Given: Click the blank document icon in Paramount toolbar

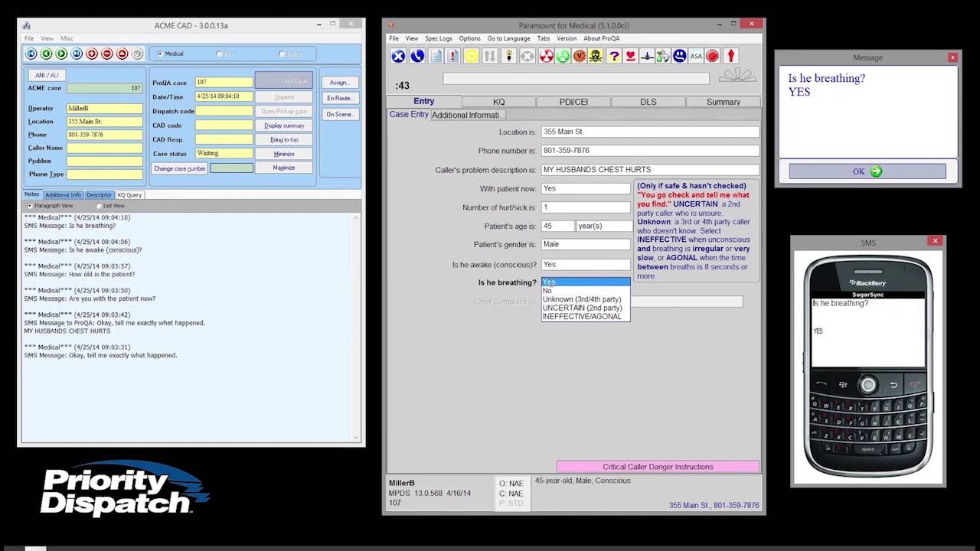Looking at the screenshot, I should [436, 56].
